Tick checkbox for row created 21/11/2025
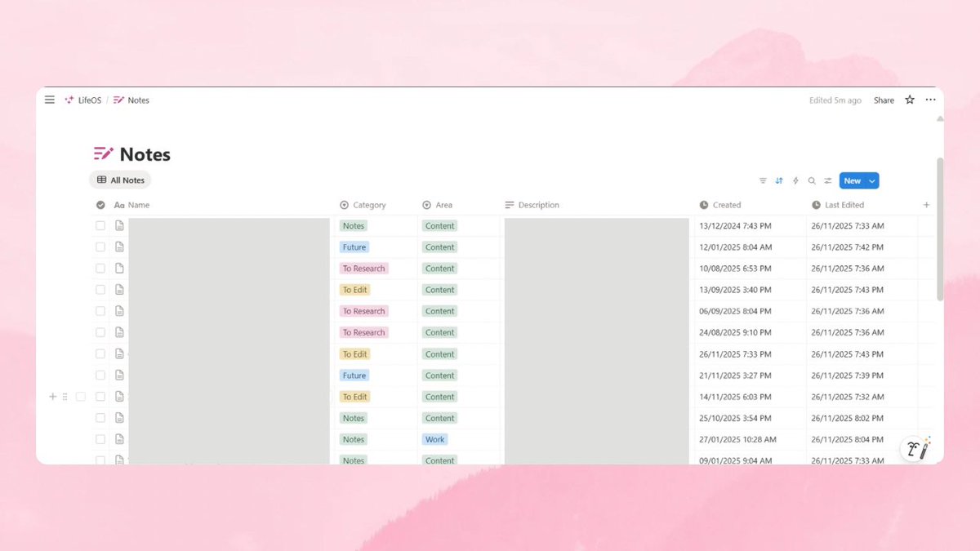Image resolution: width=980 pixels, height=551 pixels. tap(100, 375)
